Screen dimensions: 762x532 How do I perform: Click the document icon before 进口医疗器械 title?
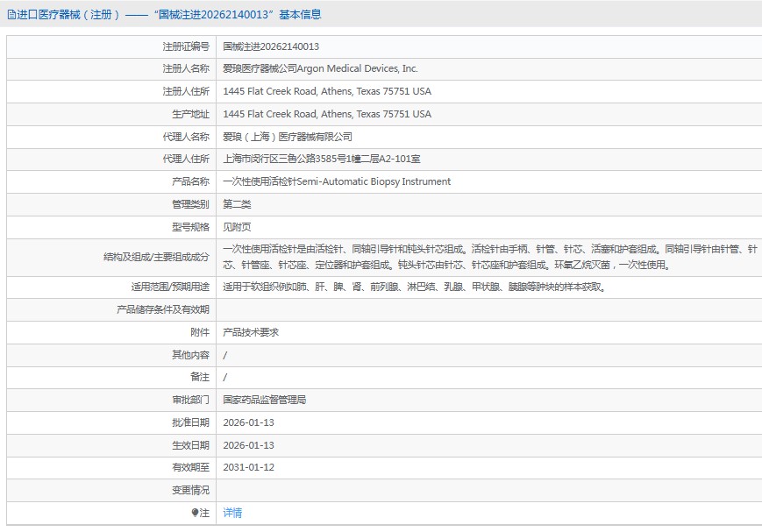pos(11,15)
